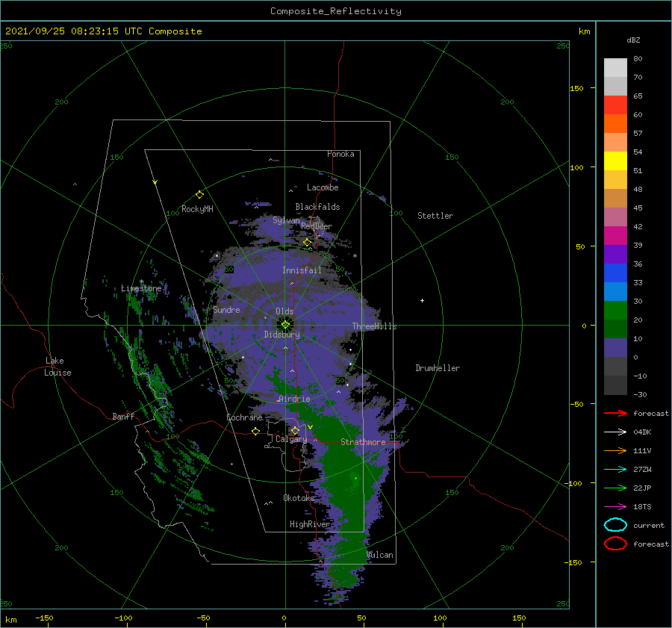Click the cyan current ellipse legend icon
This screenshot has width=672, height=628.
[615, 525]
